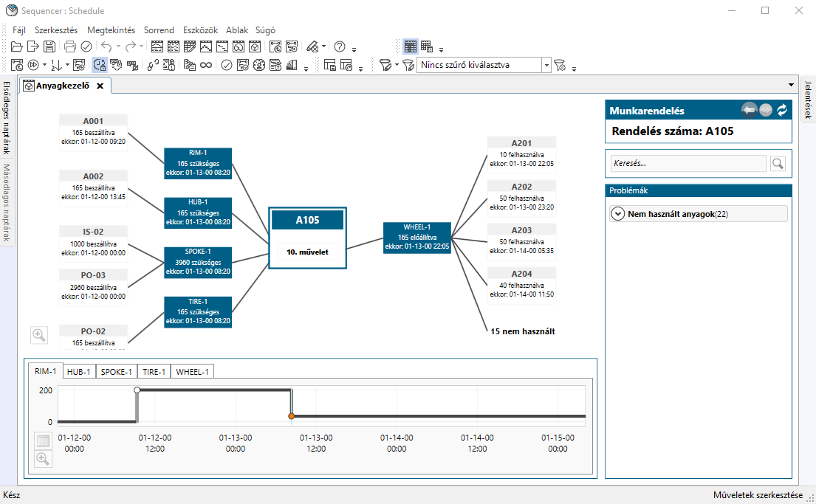The height and width of the screenshot is (504, 816).
Task: Click the Help question mark icon
Action: [x=340, y=46]
